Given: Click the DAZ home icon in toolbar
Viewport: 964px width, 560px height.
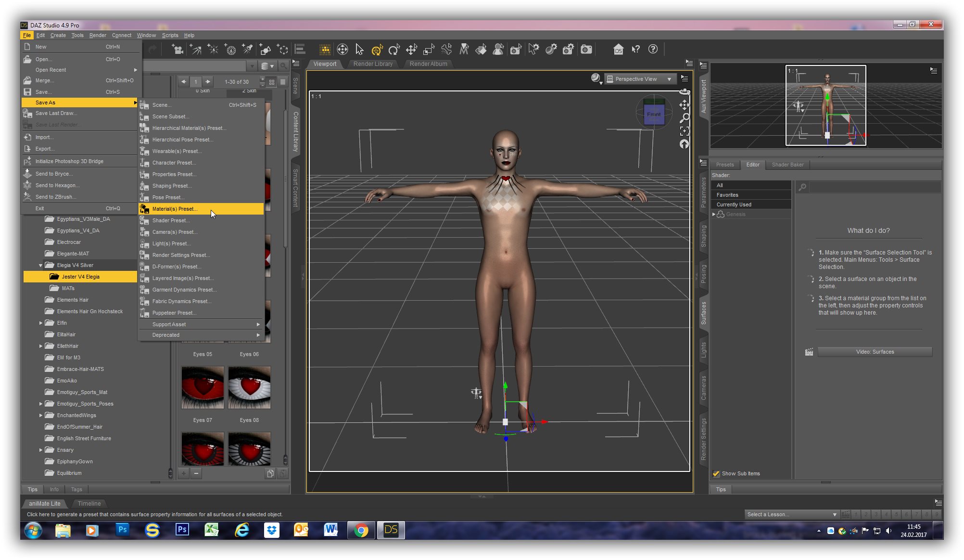Looking at the screenshot, I should click(618, 49).
